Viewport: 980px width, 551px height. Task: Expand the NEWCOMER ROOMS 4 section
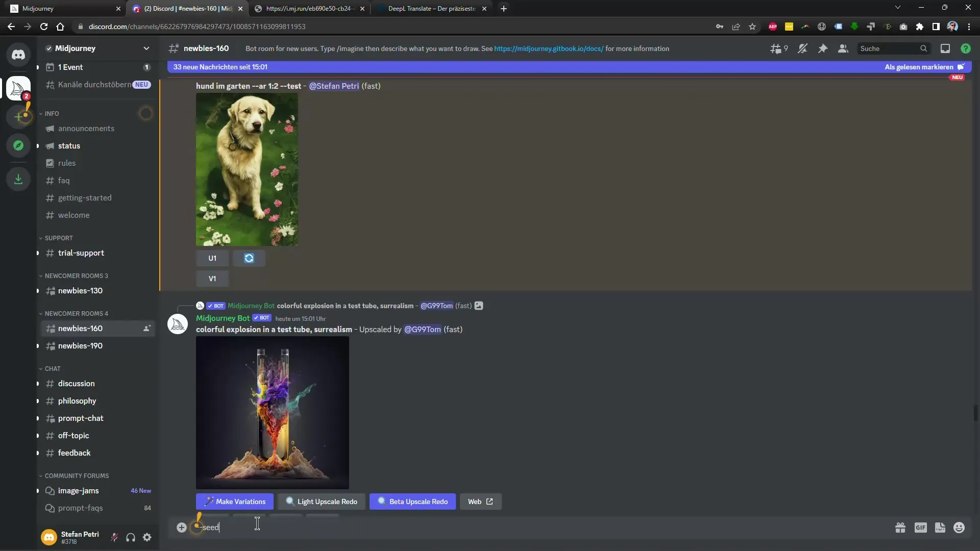pos(76,313)
